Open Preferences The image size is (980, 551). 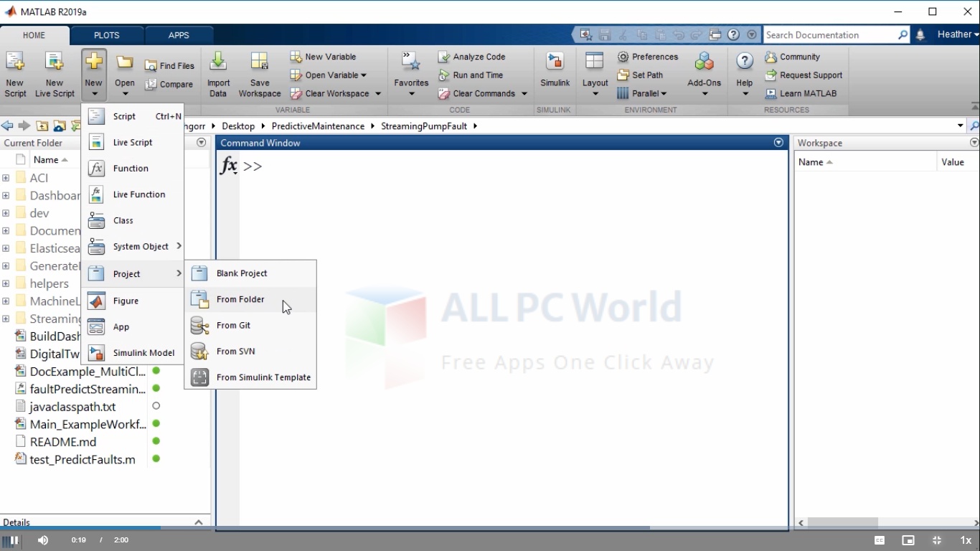click(648, 57)
